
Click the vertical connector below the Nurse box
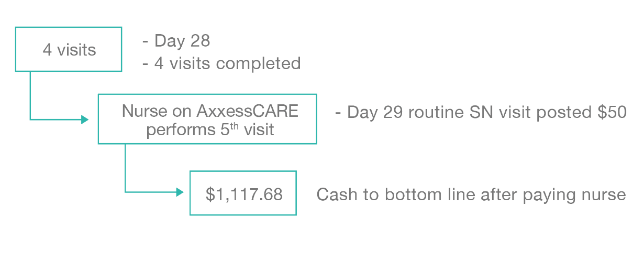coord(125,168)
